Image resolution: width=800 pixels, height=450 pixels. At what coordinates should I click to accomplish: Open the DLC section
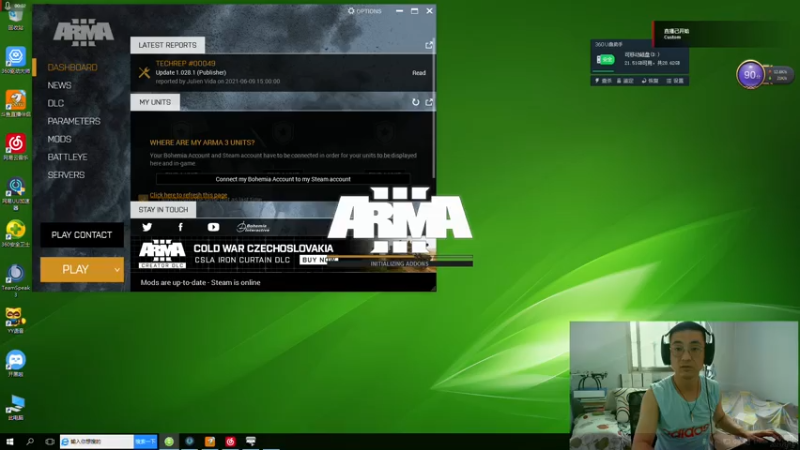(56, 103)
